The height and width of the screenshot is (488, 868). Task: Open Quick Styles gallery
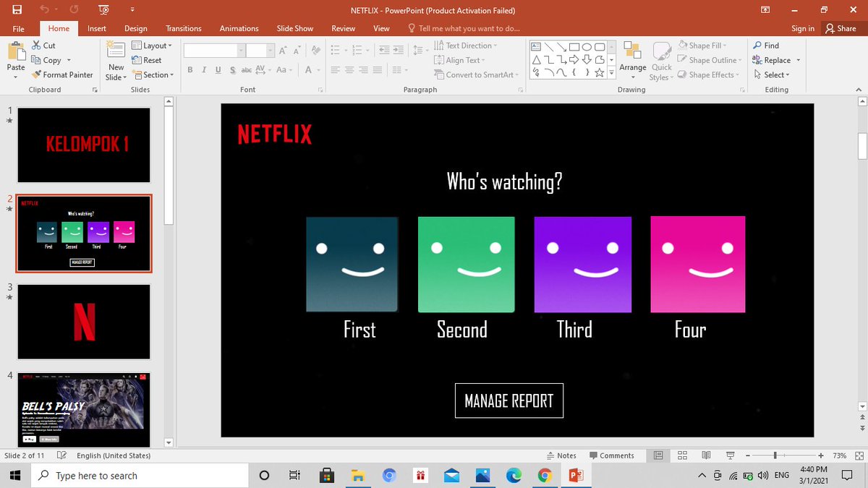661,61
